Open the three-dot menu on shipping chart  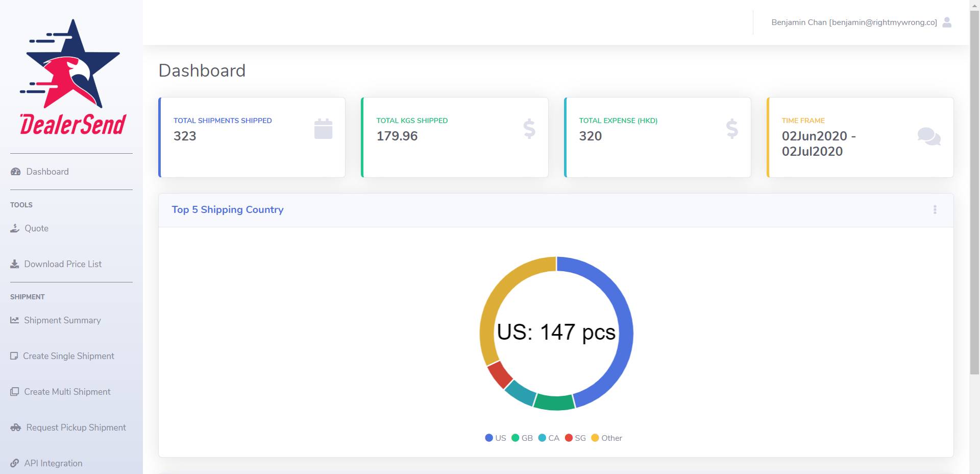coord(935,210)
